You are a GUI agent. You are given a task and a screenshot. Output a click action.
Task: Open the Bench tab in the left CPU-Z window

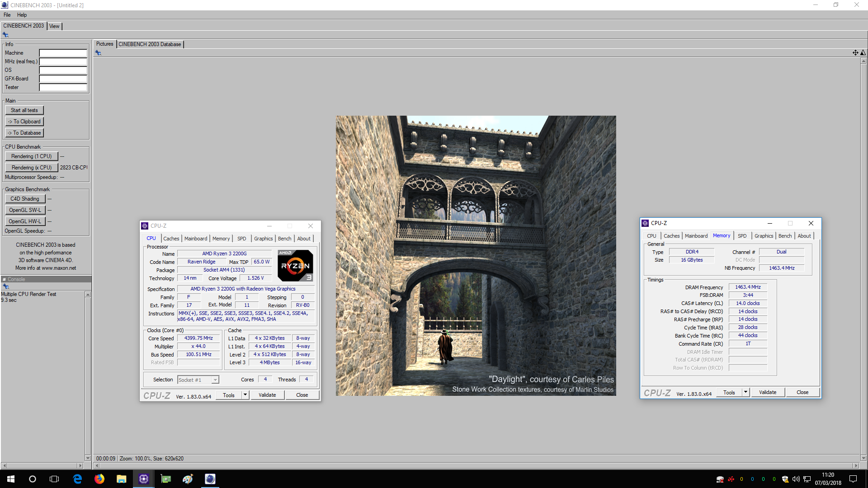(x=285, y=239)
